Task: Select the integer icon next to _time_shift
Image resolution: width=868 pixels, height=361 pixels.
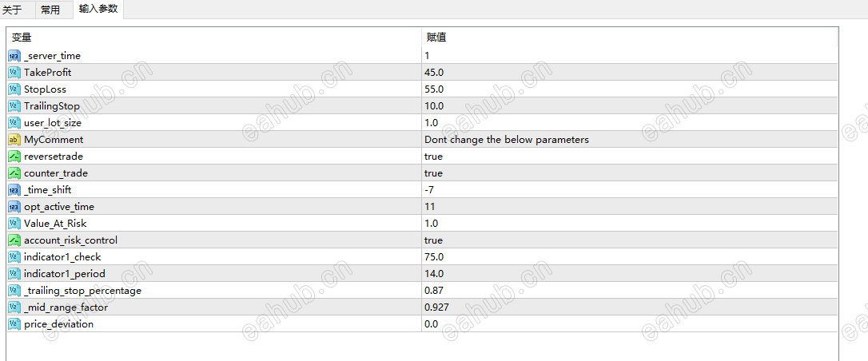Action: (14, 189)
